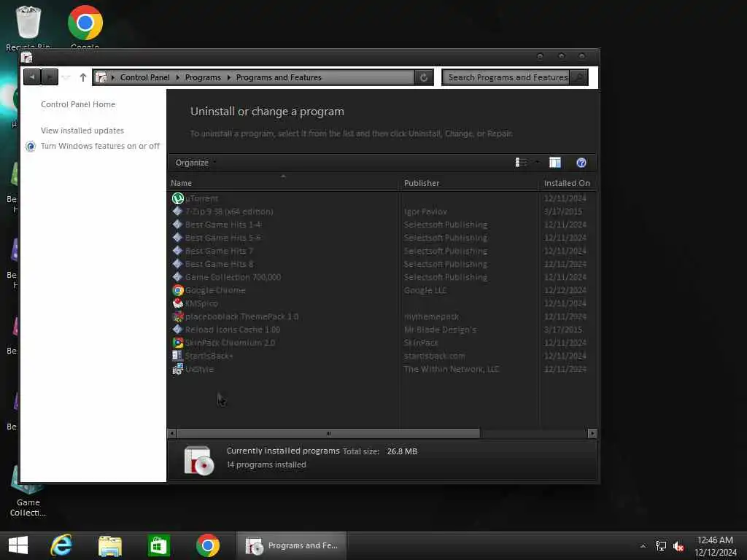The image size is (747, 560).
Task: Open the help icon in the toolbar
Action: [581, 163]
